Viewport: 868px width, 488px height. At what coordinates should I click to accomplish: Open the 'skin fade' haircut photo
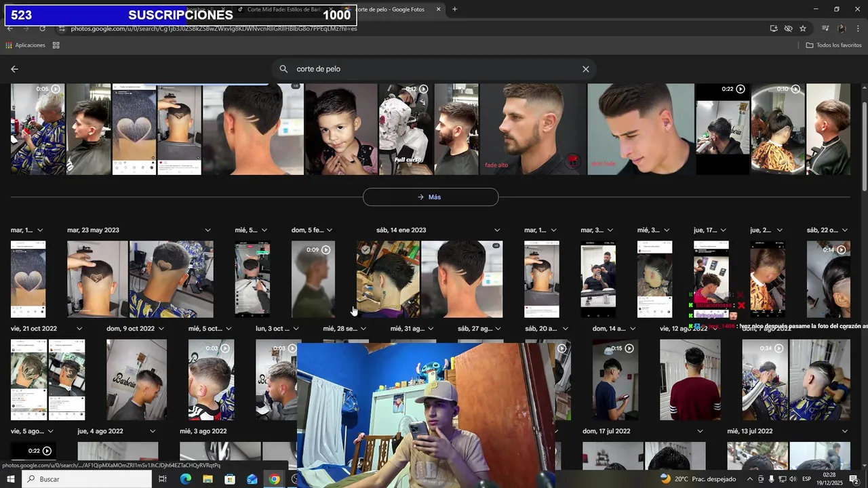(x=640, y=129)
